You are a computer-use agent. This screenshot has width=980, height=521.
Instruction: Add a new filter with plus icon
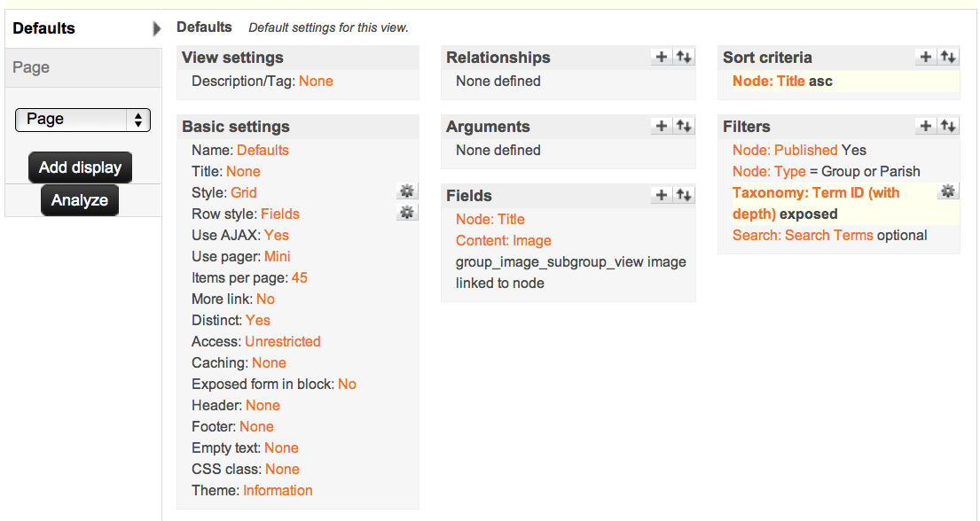pyautogui.click(x=926, y=127)
